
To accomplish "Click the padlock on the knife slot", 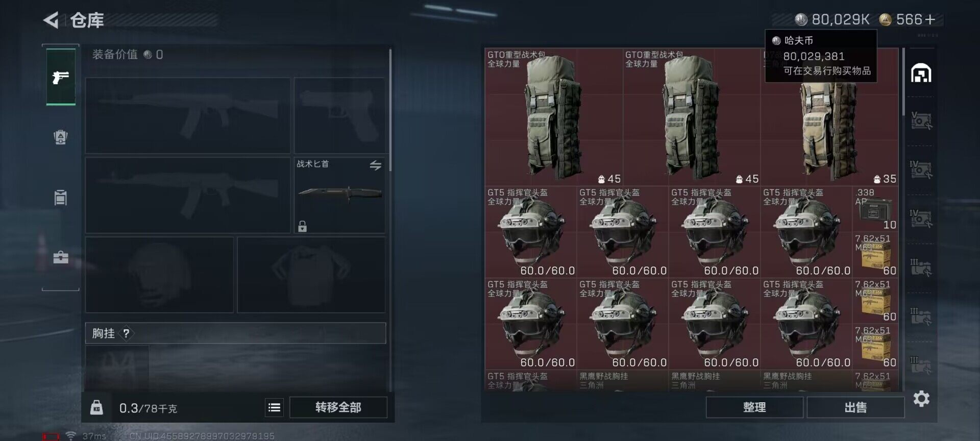I will click(303, 226).
